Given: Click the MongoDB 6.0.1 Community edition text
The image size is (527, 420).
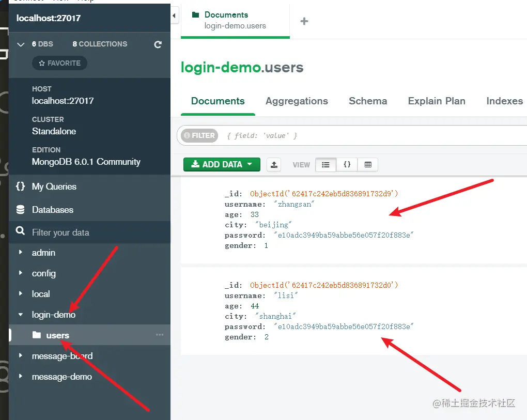Looking at the screenshot, I should coord(86,162).
